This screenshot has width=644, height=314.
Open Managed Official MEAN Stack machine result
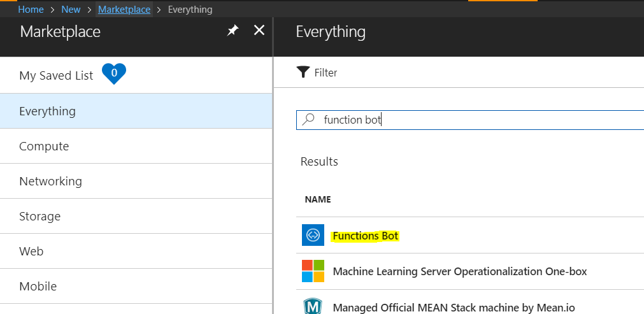(454, 308)
